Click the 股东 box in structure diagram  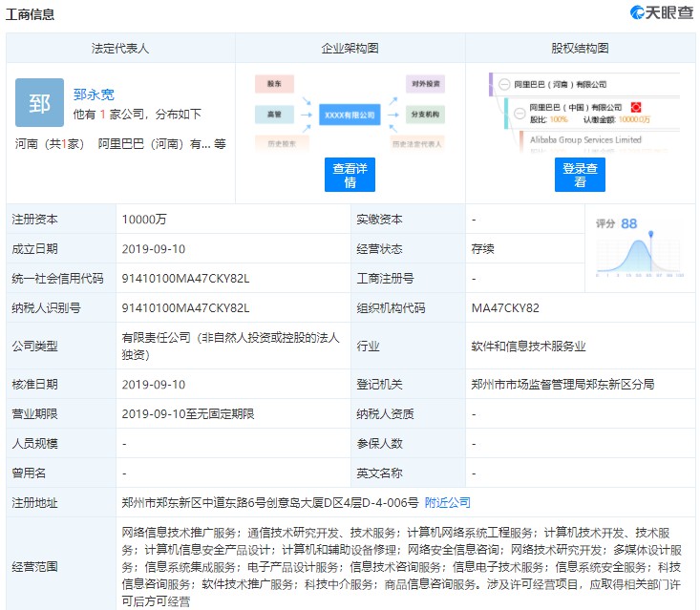click(274, 84)
